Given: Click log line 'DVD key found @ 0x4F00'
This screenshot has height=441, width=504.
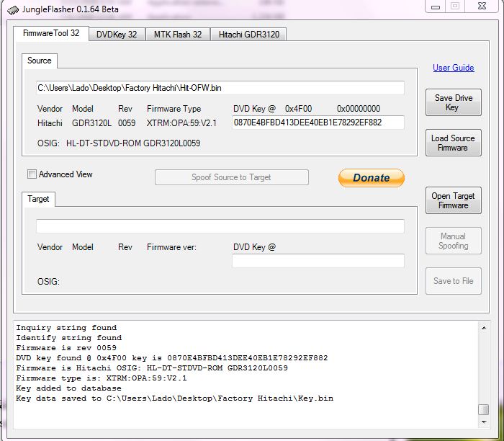Looking at the screenshot, I should [x=172, y=358].
